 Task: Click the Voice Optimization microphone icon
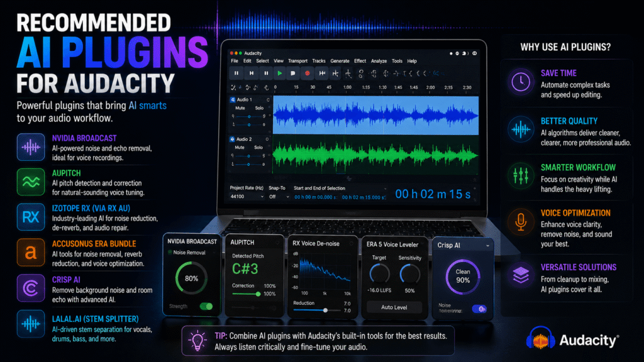tap(520, 222)
